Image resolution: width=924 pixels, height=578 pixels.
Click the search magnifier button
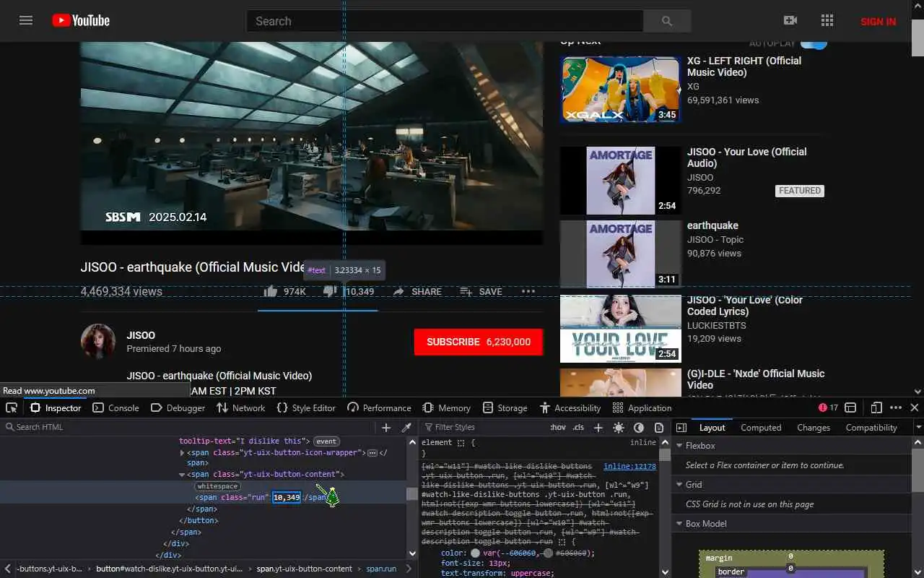[667, 21]
